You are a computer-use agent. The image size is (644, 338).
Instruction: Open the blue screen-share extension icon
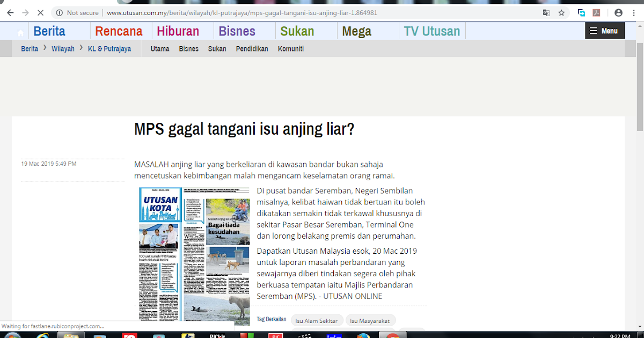click(x=581, y=12)
